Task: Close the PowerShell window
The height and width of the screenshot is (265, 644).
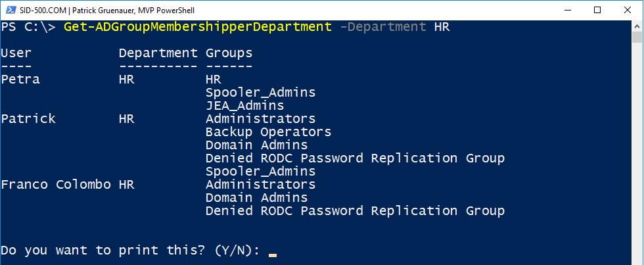Action: 628,9
